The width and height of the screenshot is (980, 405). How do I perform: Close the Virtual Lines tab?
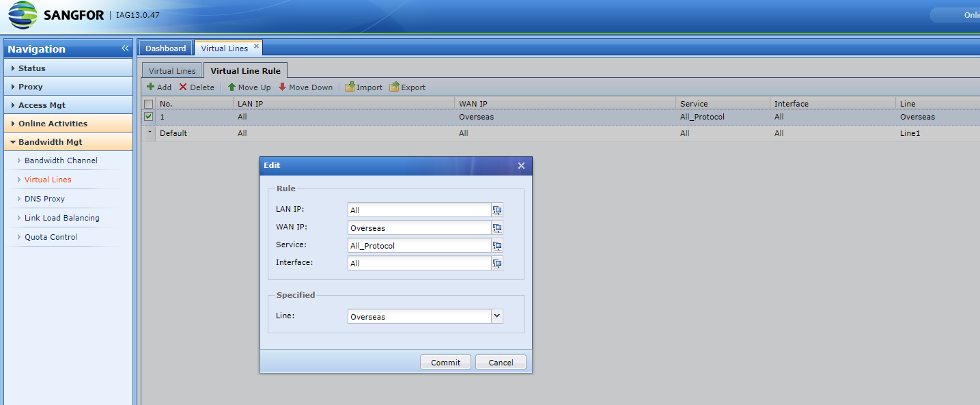tap(256, 46)
